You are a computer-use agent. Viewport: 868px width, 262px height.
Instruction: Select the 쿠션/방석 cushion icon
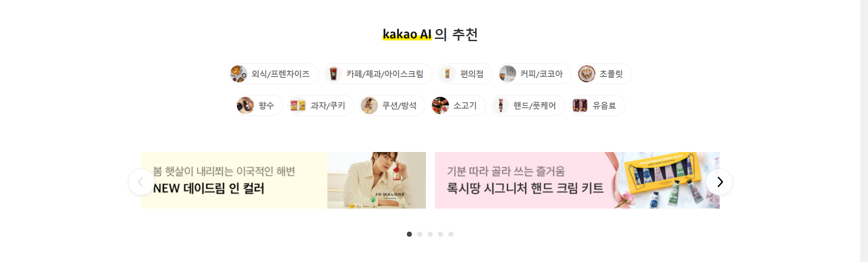[369, 105]
